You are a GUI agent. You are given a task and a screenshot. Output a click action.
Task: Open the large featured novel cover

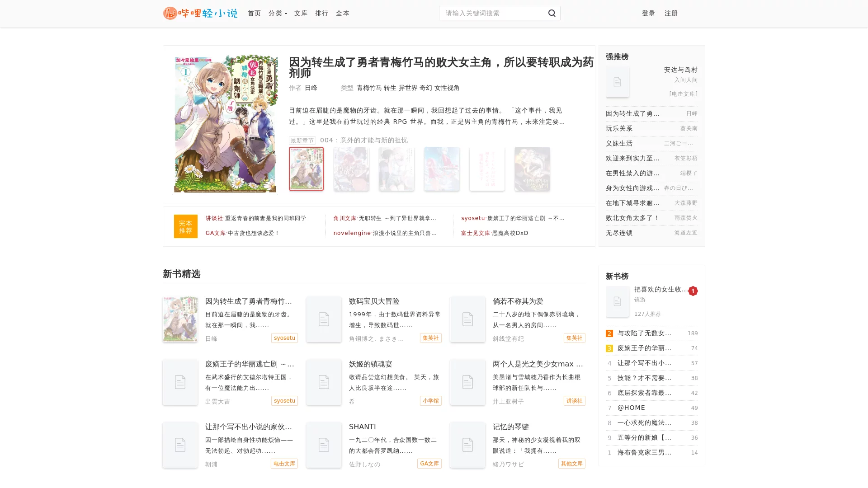click(226, 123)
